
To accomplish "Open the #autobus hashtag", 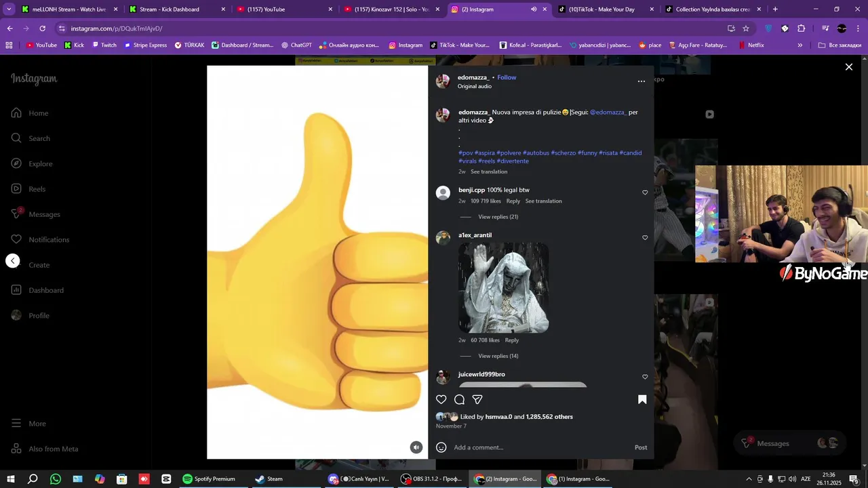I will tap(536, 152).
